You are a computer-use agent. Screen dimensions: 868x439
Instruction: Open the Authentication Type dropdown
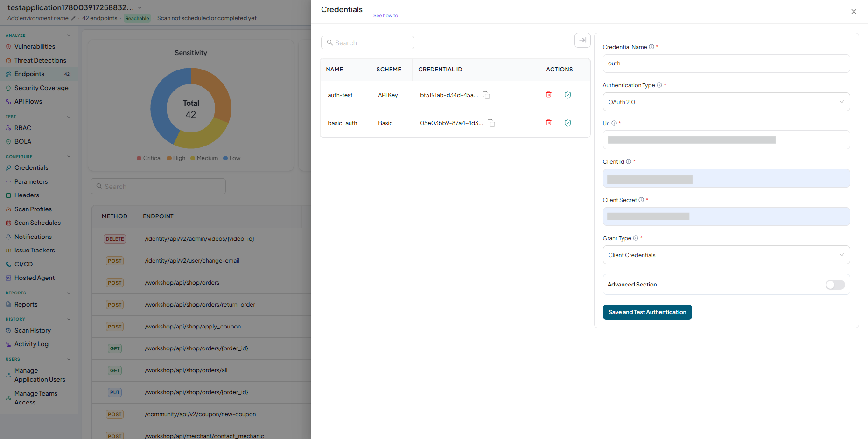(726, 102)
